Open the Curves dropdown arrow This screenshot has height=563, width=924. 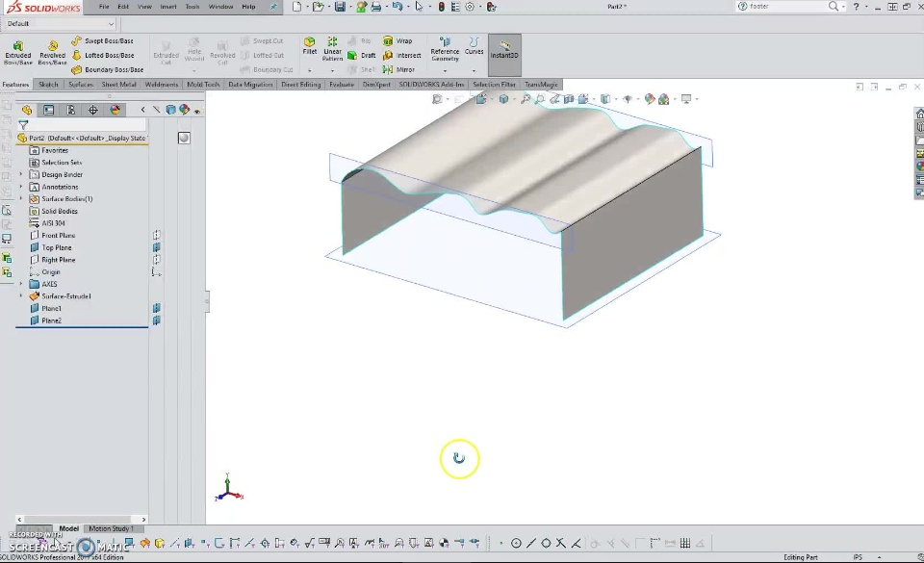point(474,70)
